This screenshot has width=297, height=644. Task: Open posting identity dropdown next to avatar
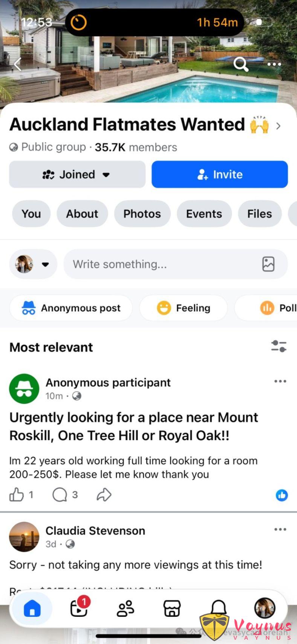[x=45, y=264]
